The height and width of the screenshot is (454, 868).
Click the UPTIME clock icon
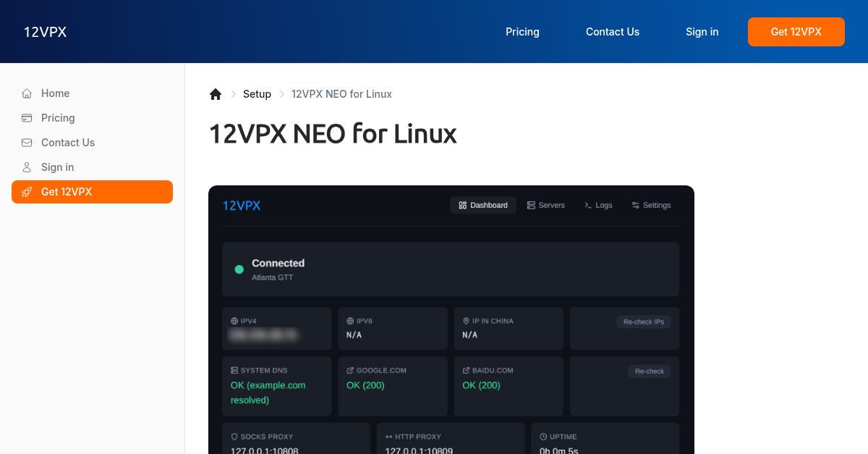coord(543,437)
